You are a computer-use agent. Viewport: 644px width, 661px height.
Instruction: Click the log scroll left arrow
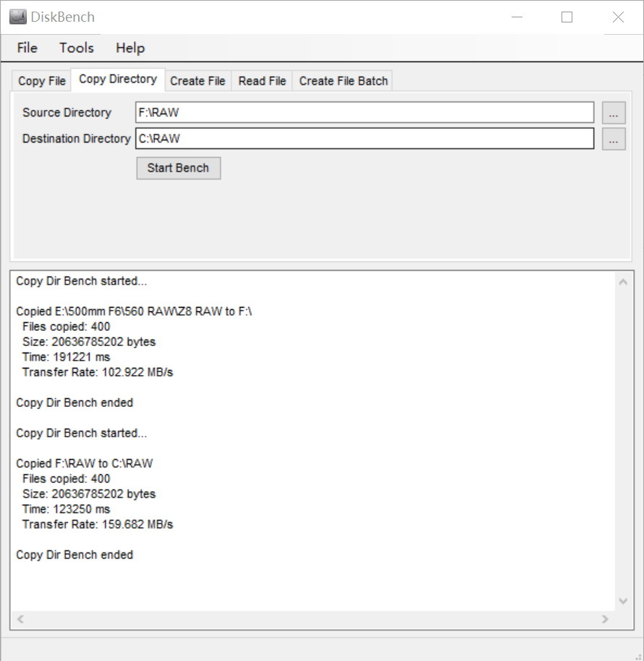[x=20, y=619]
